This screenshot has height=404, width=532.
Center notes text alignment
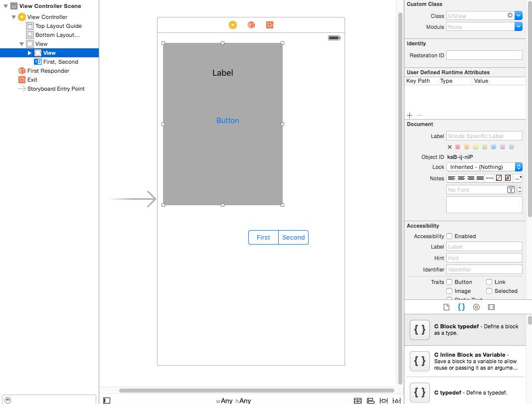[461, 178]
